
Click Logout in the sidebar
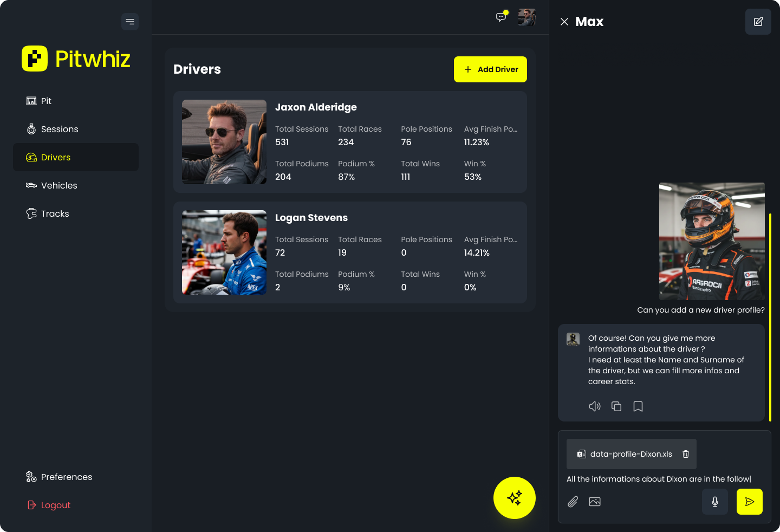point(55,505)
